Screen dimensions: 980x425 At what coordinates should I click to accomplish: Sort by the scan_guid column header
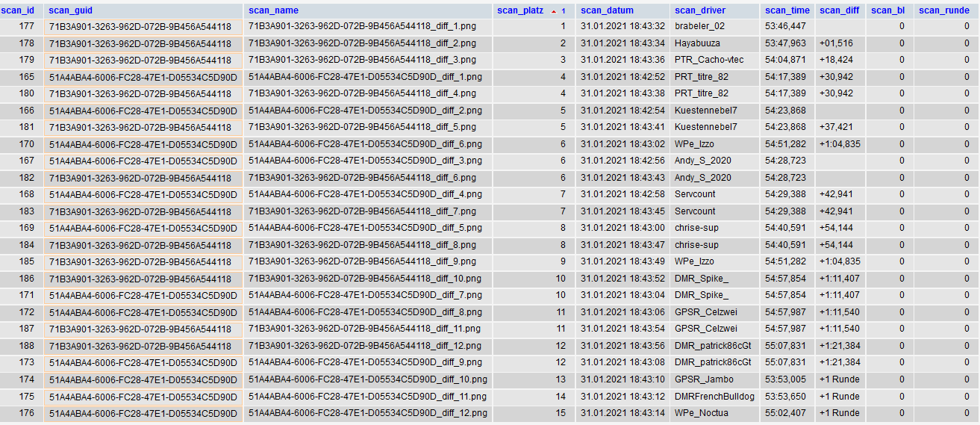69,10
